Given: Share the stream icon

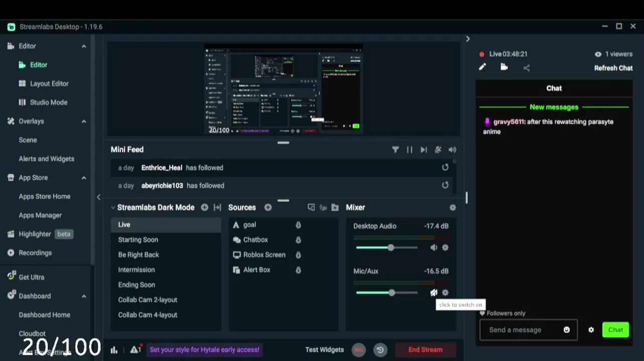Looking at the screenshot, I should [x=527, y=68].
